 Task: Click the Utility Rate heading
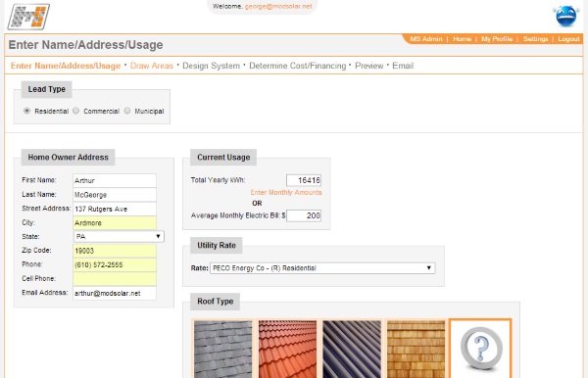(x=217, y=246)
